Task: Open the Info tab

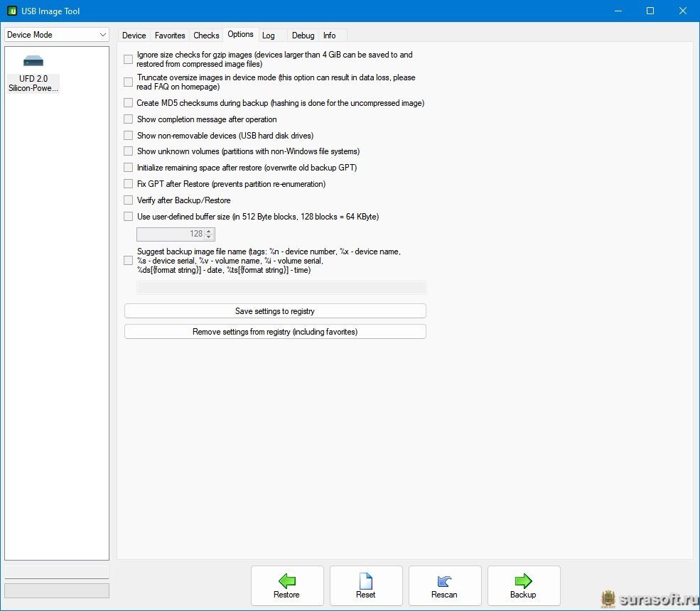Action: [x=330, y=36]
